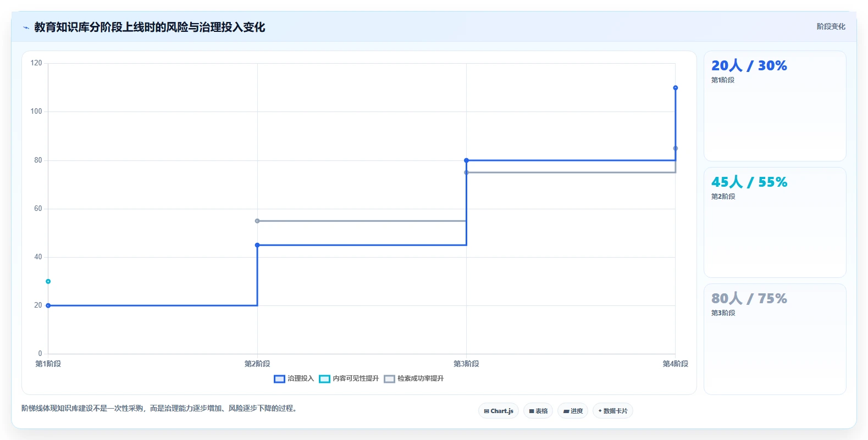Click the Chart.js tag pill
868x440 pixels.
click(x=499, y=411)
